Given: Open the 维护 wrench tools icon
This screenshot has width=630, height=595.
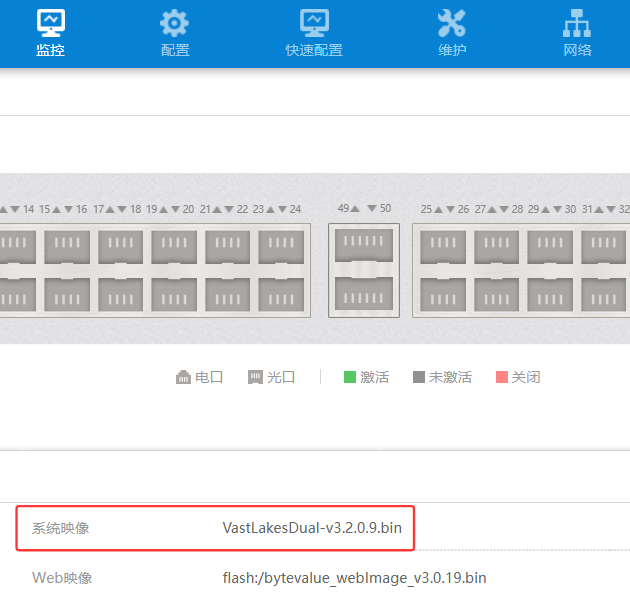Looking at the screenshot, I should pos(452,23).
